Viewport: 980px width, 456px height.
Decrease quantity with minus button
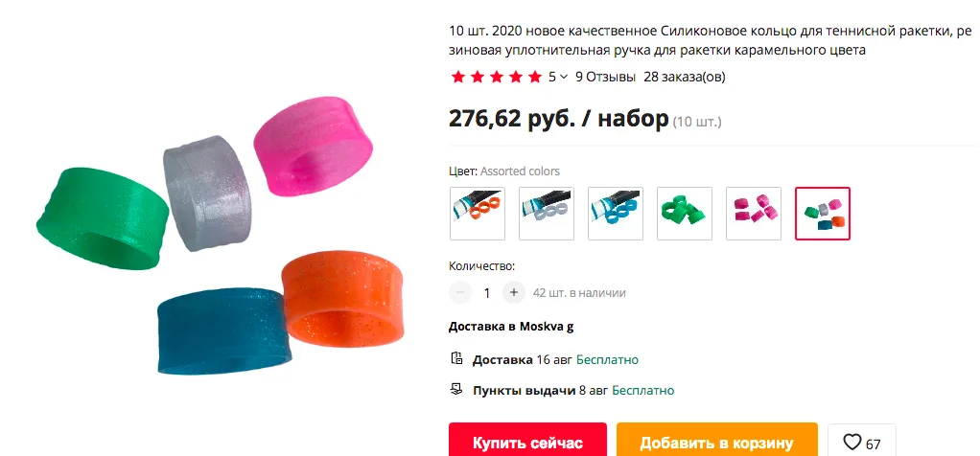(460, 292)
